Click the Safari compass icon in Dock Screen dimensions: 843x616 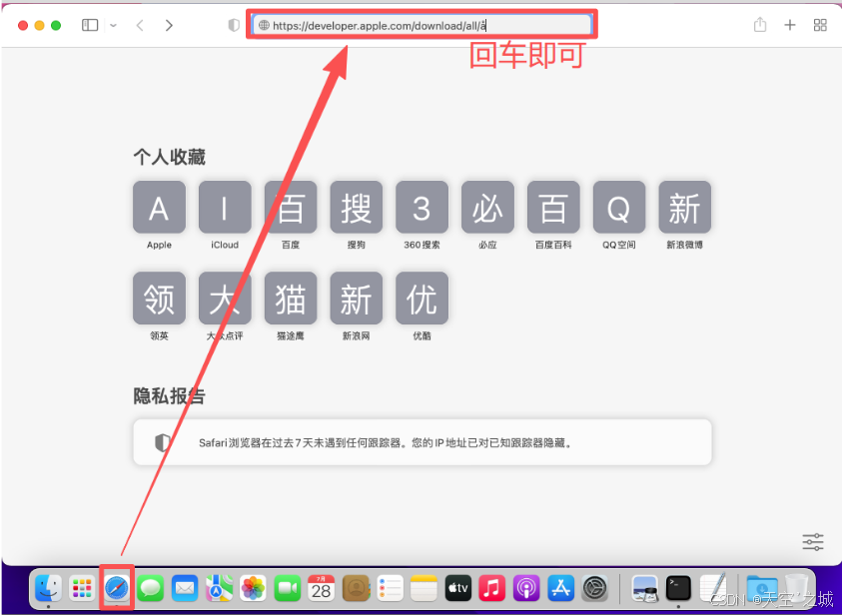click(117, 588)
